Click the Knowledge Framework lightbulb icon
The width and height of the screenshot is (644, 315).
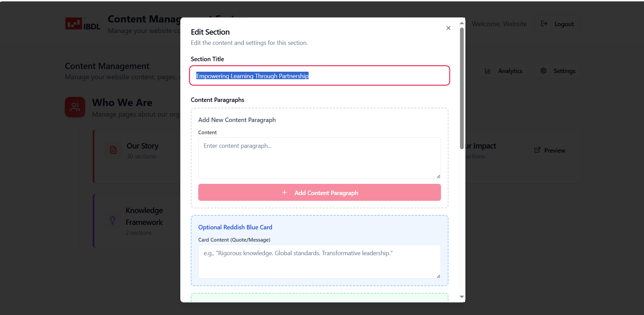tap(113, 220)
